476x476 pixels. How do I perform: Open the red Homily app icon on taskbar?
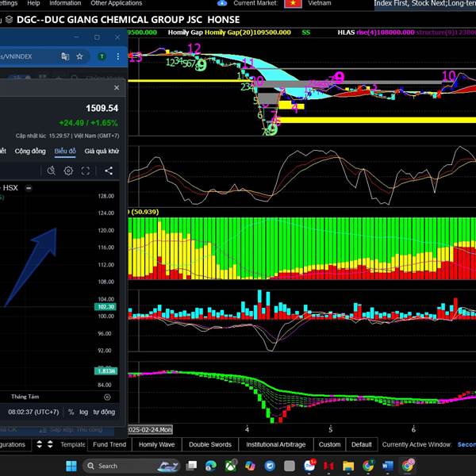point(328,466)
